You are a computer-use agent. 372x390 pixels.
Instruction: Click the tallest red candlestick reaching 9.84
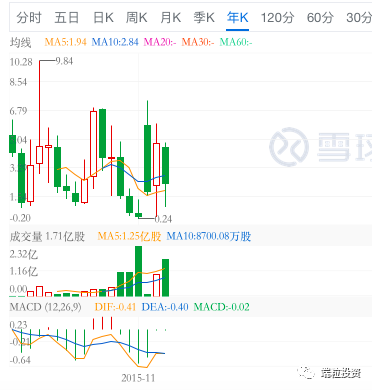39,155
